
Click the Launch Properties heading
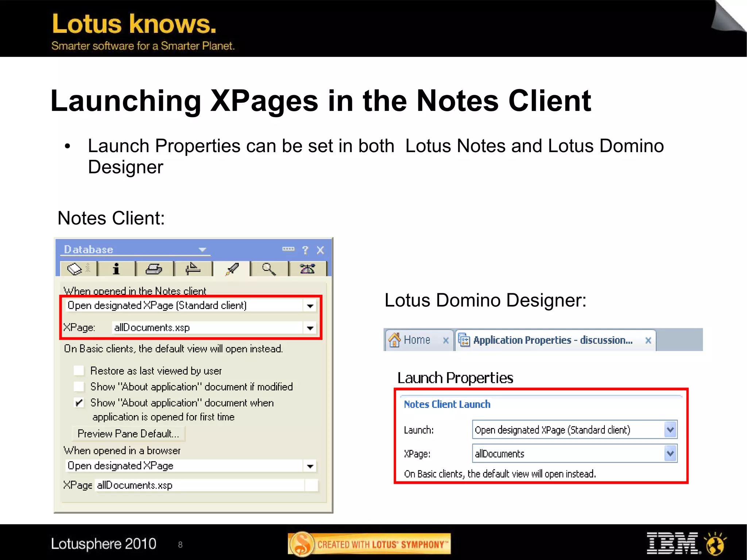[x=455, y=378]
